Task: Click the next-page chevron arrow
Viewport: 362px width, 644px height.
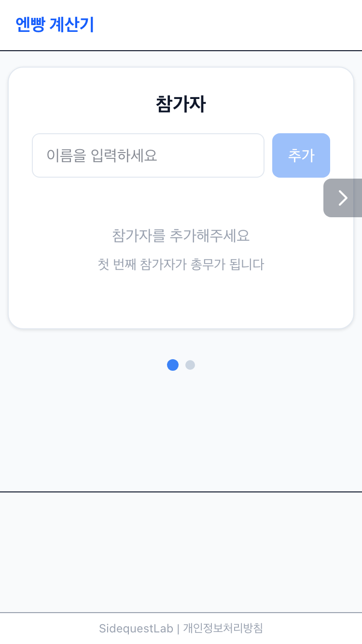Action: pyautogui.click(x=343, y=198)
